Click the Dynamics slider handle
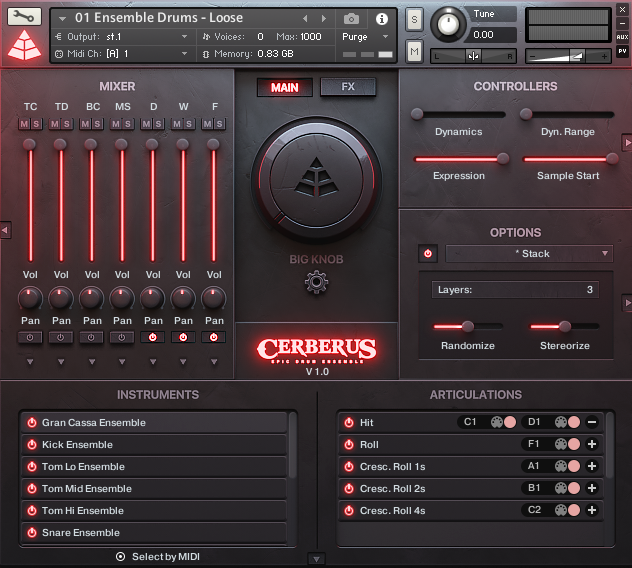Screen dimensions: 632x568 tap(417, 114)
